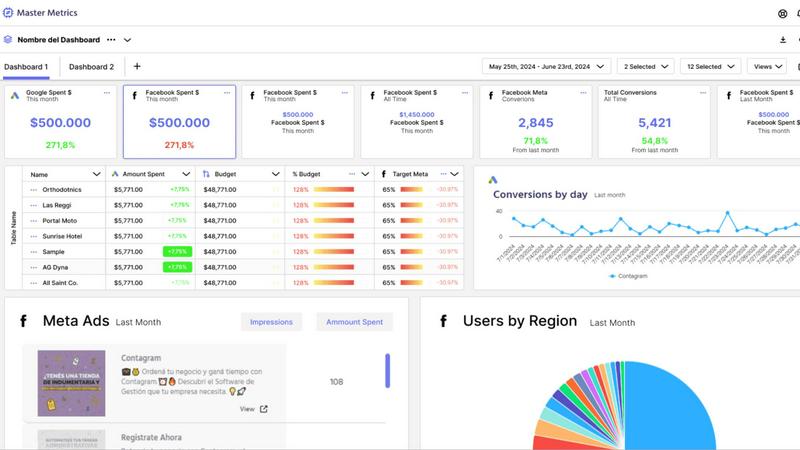Open the 2 Selected dropdown
Viewport: 800px width, 450px height.
pyautogui.click(x=645, y=67)
